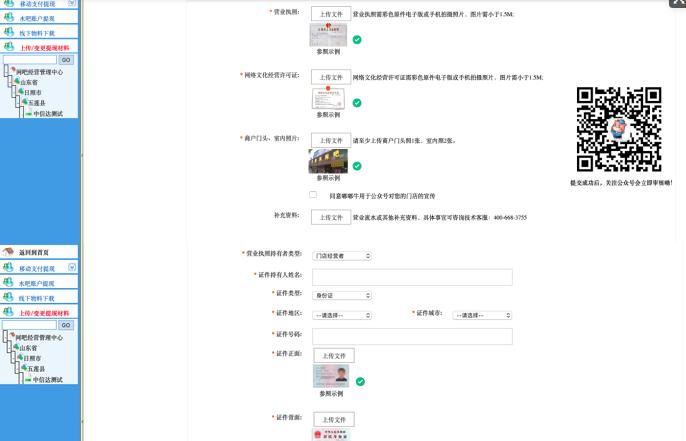686x441 pixels.
Task: Select 五莲县 in the upper tree
Action: [x=37, y=102]
